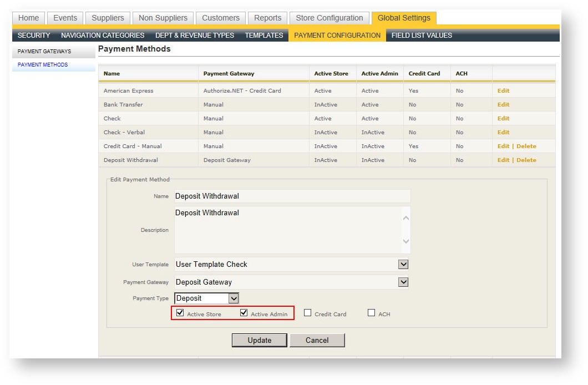Open the Customers tab
Image resolution: width=588 pixels, height=385 pixels.
[x=220, y=18]
